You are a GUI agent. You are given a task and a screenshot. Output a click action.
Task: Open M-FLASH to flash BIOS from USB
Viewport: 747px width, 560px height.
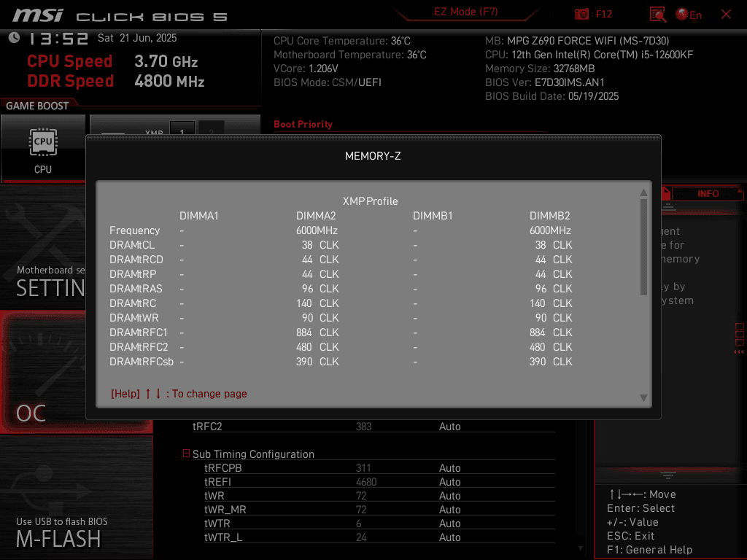point(76,497)
